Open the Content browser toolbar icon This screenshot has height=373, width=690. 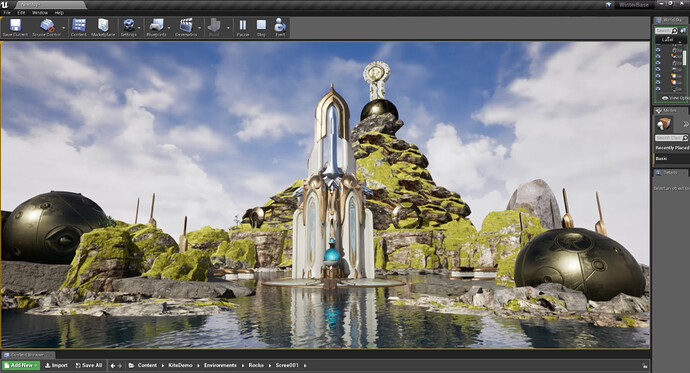[79, 27]
